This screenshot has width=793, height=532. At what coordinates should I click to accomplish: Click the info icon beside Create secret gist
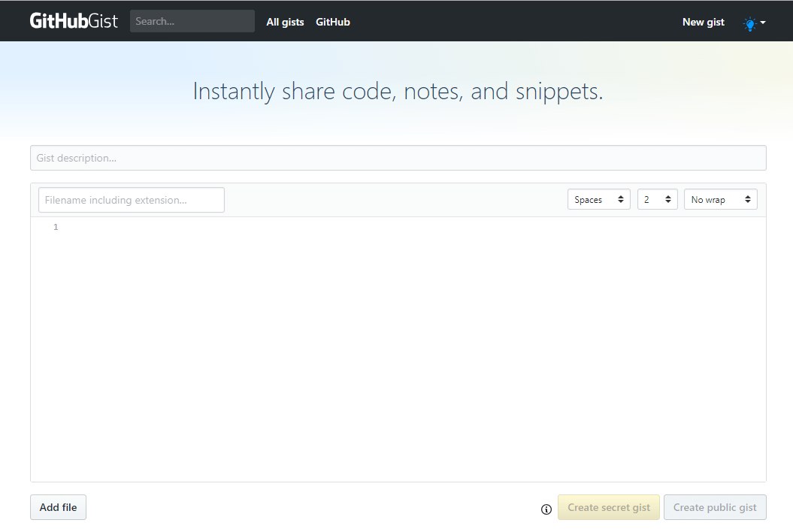tap(546, 509)
